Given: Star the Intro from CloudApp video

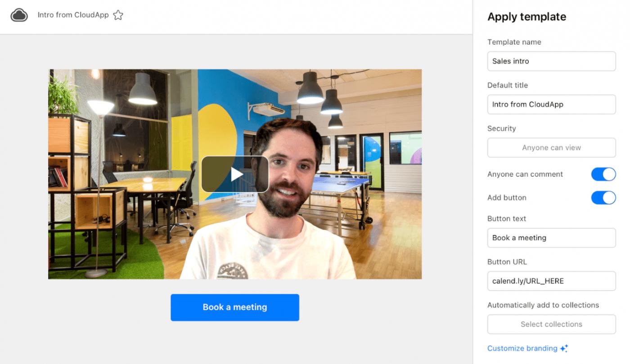Looking at the screenshot, I should click(118, 15).
